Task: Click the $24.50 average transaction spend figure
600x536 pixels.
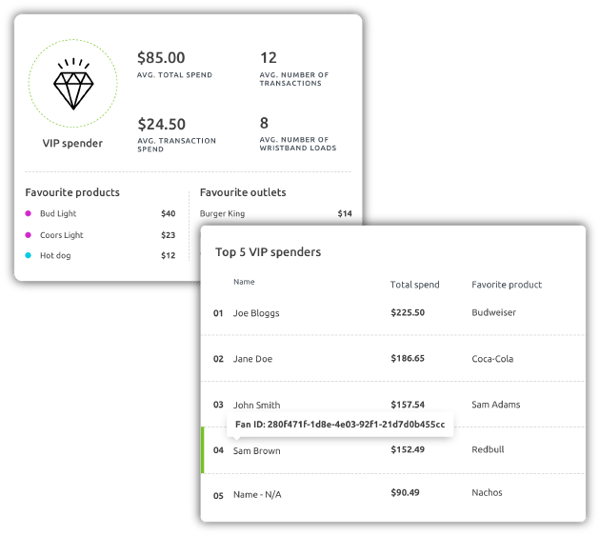Action: tap(161, 124)
